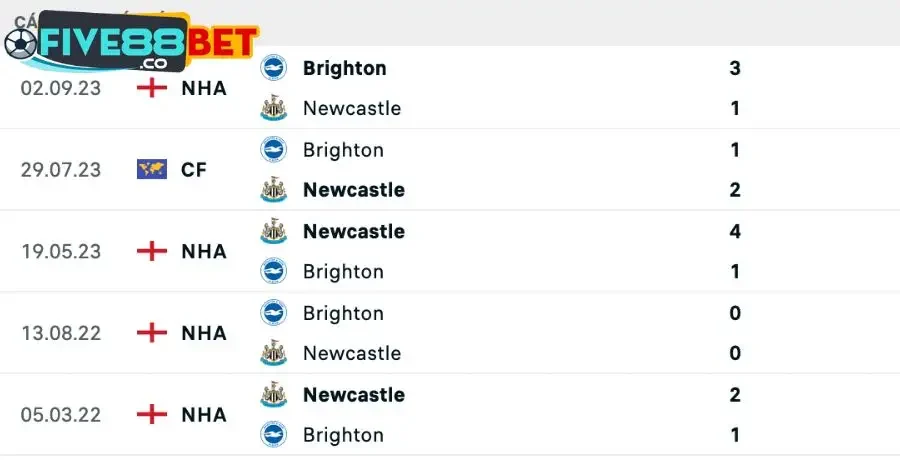Click Newcastle crest in 29.07.23 match
Screen dimensions: 900x460
pyautogui.click(x=273, y=190)
